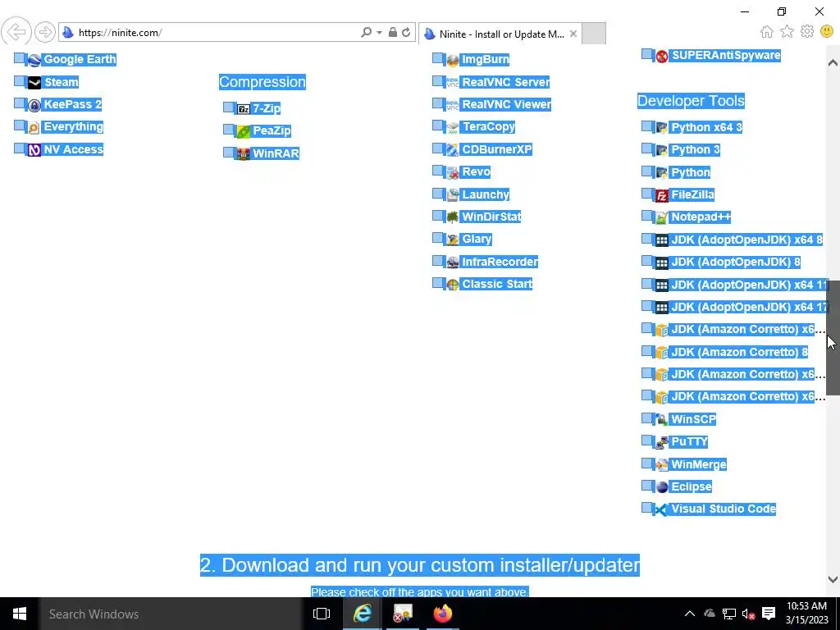840x630 pixels.
Task: Tick the JDK (AdoptOpenJDK) x64 17 checkbox
Action: 646,306
